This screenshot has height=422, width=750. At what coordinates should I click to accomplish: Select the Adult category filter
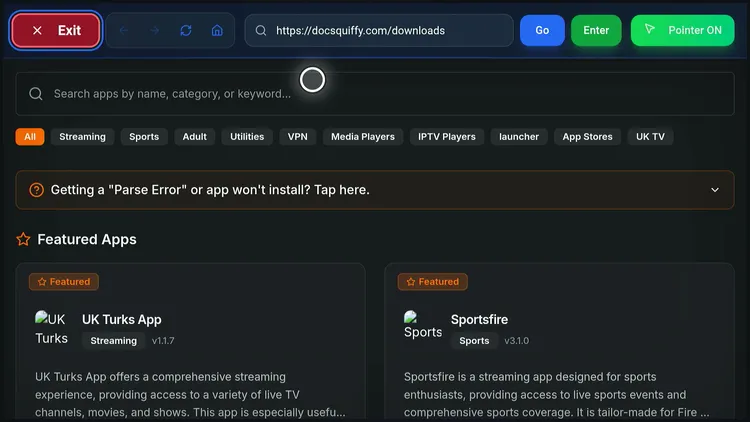tap(194, 137)
